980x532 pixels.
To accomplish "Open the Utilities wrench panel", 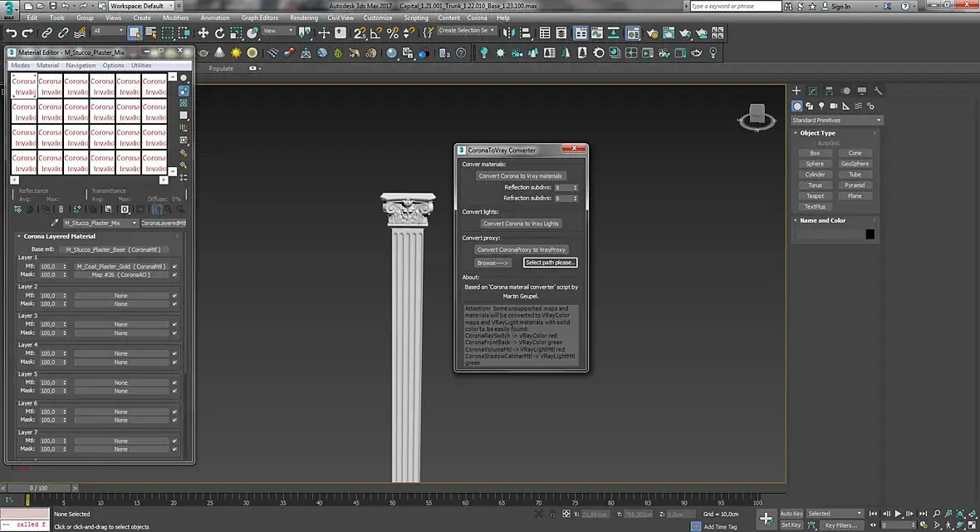I will pyautogui.click(x=878, y=91).
